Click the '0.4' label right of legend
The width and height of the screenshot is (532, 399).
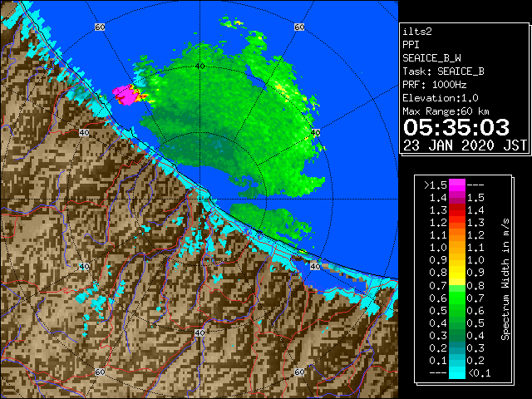475,336
